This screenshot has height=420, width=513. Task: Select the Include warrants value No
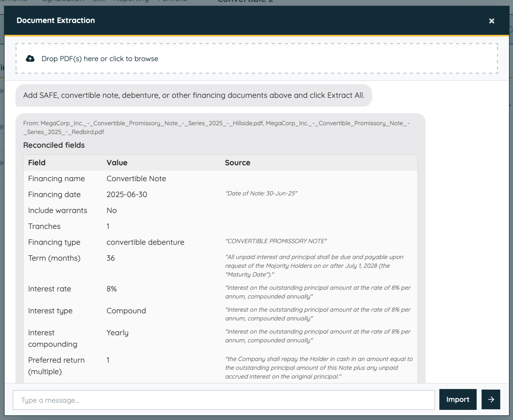pos(112,210)
